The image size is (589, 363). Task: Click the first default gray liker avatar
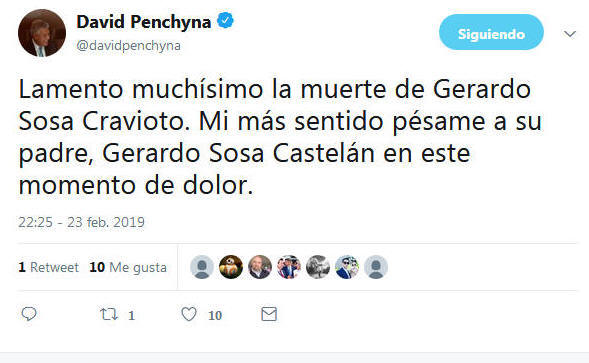point(202,267)
